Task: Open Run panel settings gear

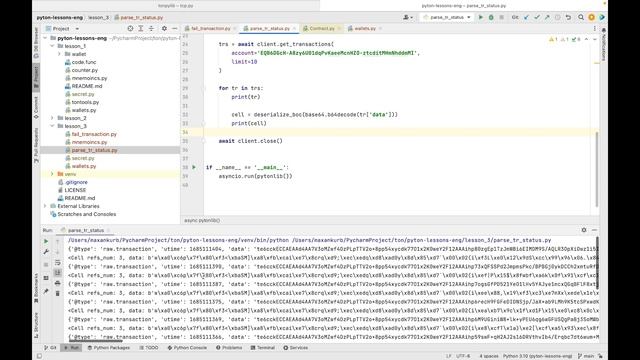Action: [584, 230]
